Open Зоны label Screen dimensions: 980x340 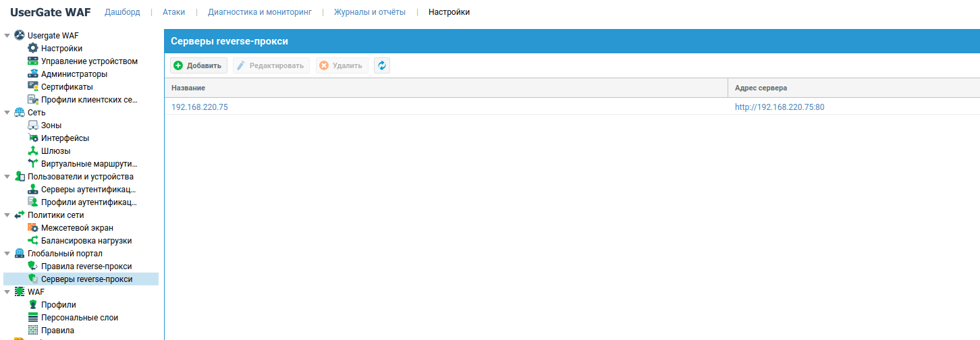pyautogui.click(x=51, y=125)
